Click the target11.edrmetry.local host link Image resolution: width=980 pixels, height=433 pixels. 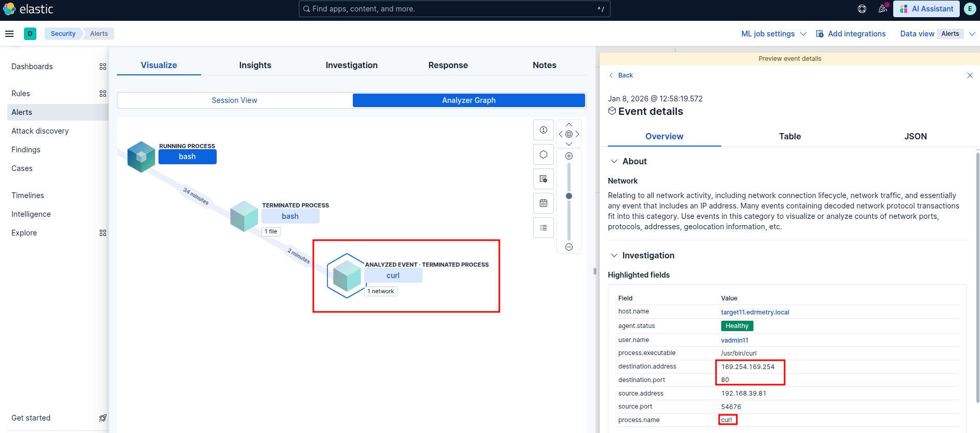point(754,312)
